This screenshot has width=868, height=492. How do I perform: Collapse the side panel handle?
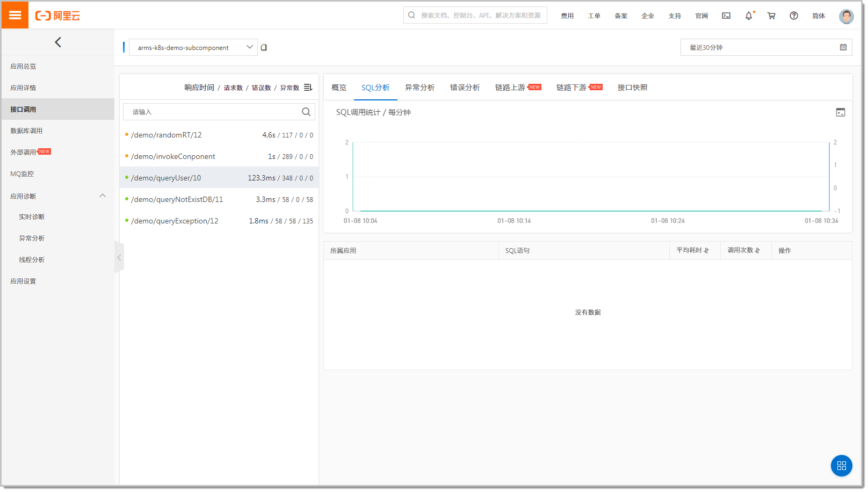(119, 257)
